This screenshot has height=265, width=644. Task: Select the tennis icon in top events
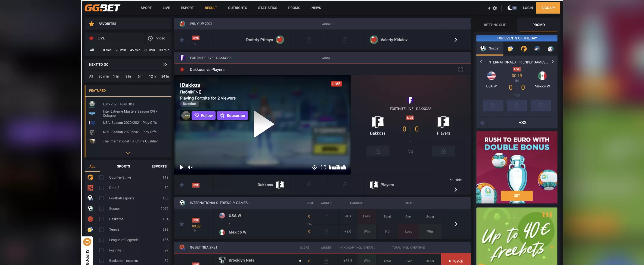coord(510,49)
